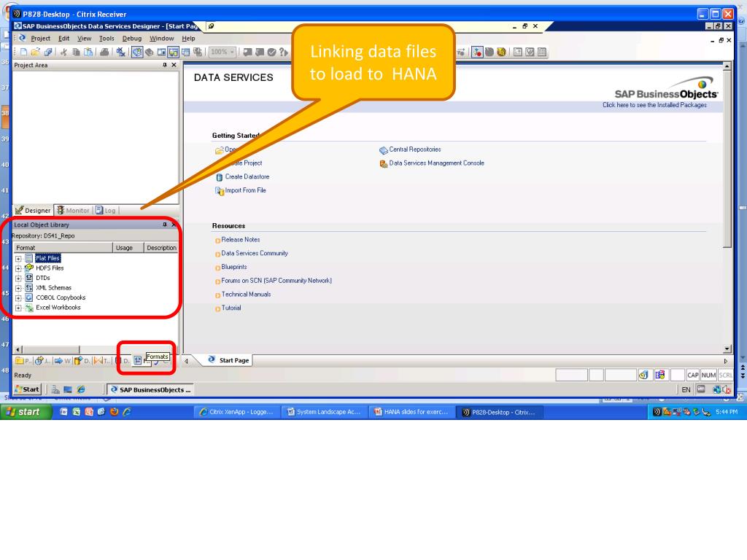
Task: Open the Transforms tab in object library
Action: click(101, 360)
